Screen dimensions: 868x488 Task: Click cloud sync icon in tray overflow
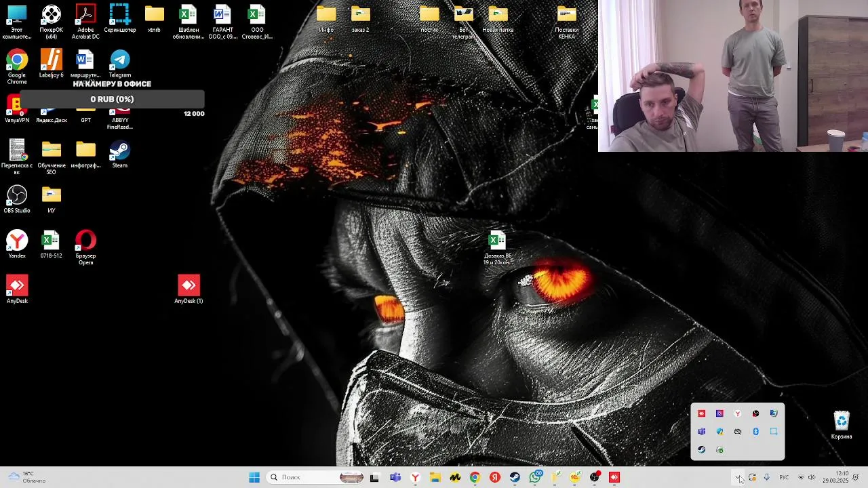(x=738, y=432)
